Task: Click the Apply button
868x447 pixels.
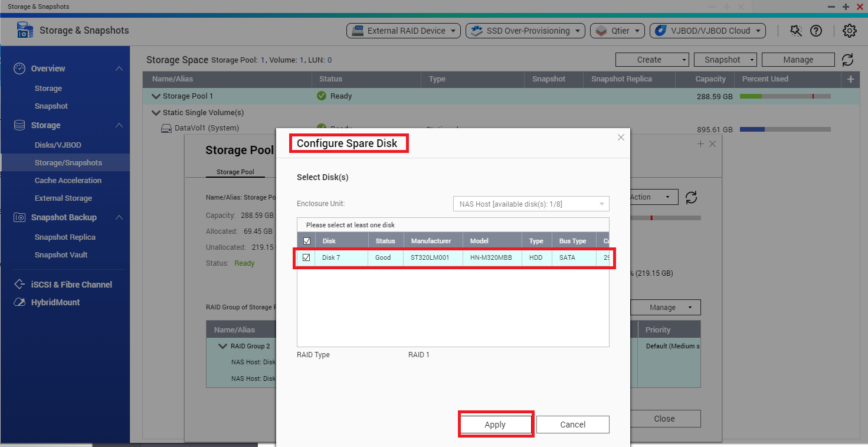Action: [495, 425]
